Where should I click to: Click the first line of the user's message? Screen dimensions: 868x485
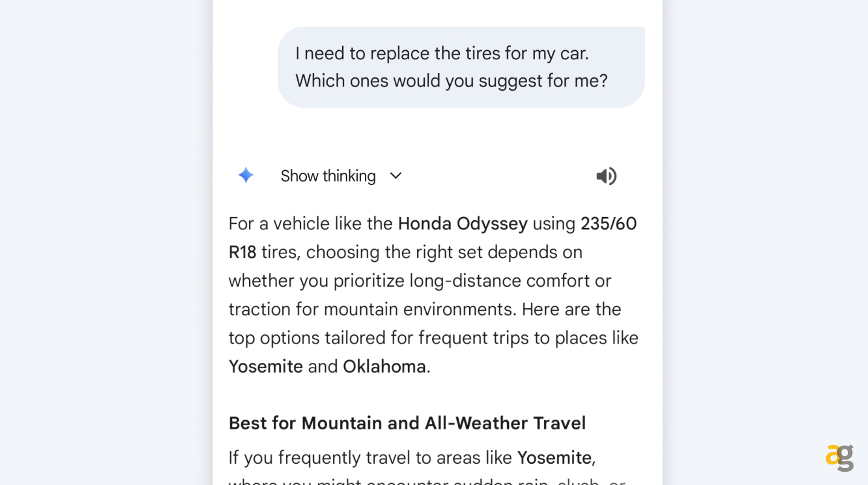point(442,53)
